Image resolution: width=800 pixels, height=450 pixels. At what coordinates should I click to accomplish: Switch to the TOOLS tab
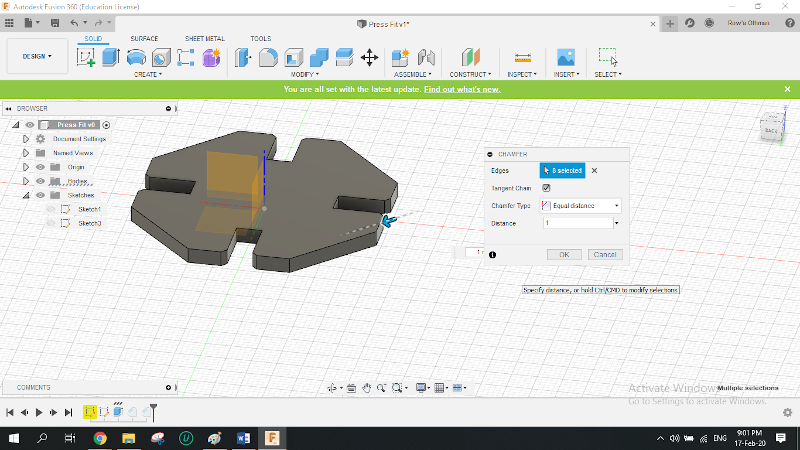click(261, 39)
